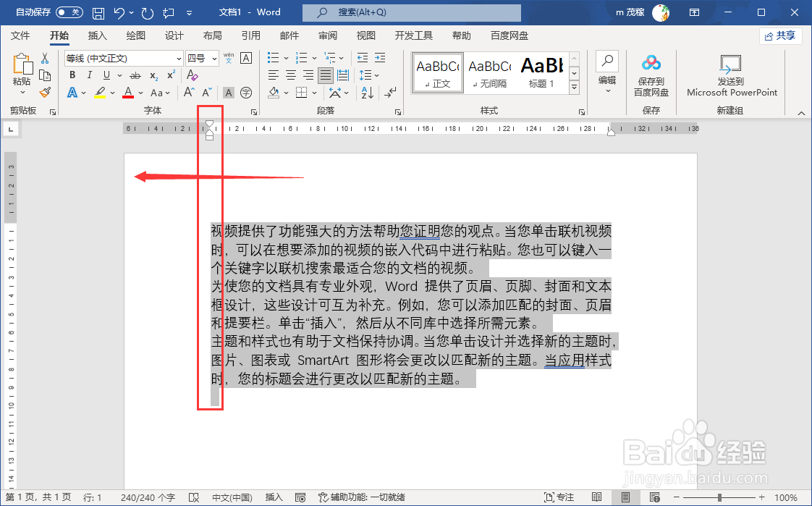
Task: Open Change Case Aa dropdown
Action: 159,93
